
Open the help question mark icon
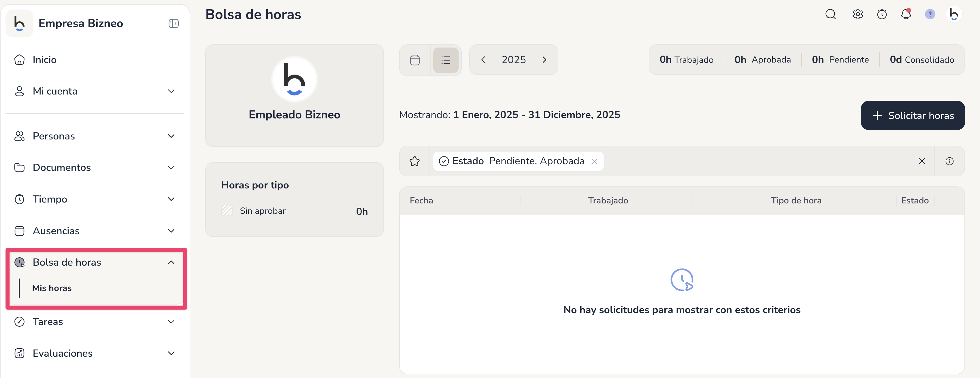[930, 14]
